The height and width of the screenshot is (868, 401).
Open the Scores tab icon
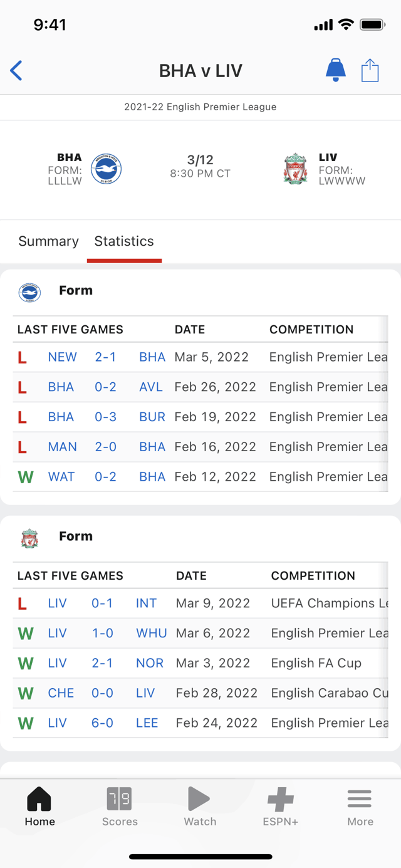tap(120, 798)
